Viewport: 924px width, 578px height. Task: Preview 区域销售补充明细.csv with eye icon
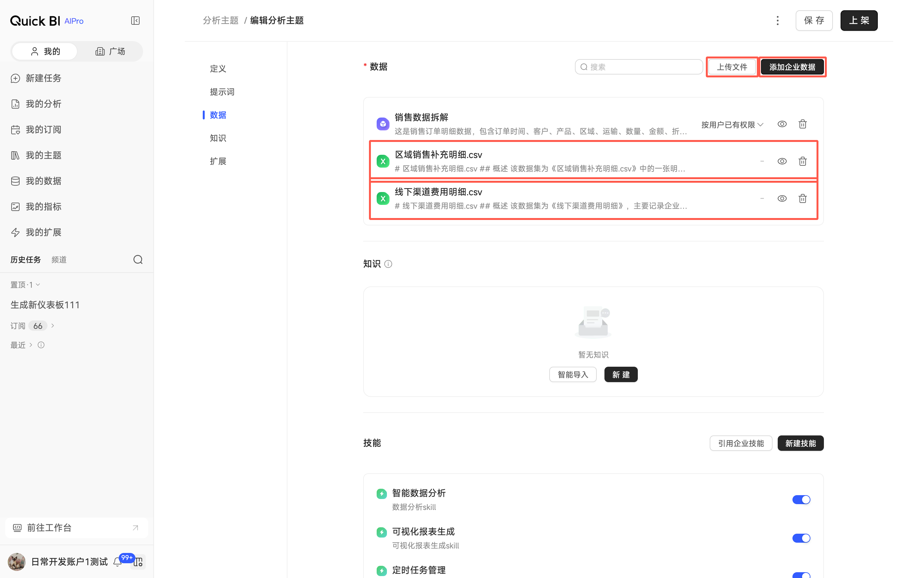[782, 161]
